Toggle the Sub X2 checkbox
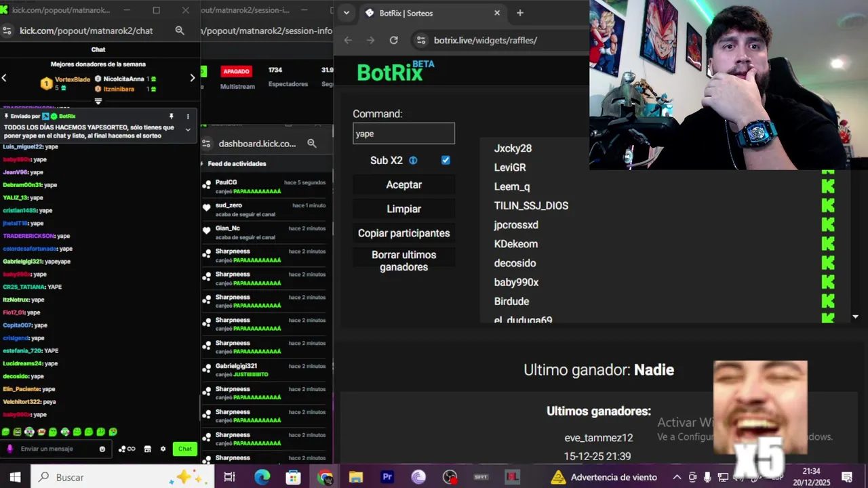Screen dimensions: 868x488 (x=446, y=160)
